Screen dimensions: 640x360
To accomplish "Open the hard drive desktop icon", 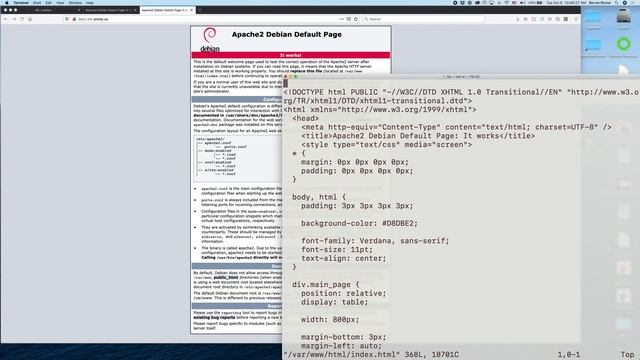I will [623, 17].
